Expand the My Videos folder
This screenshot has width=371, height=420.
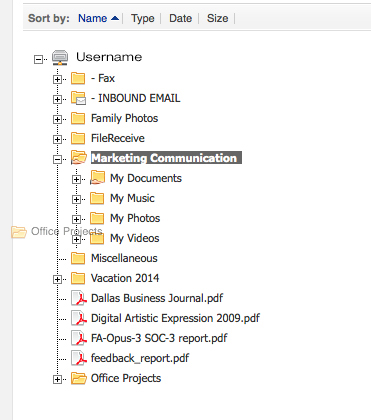pyautogui.click(x=76, y=239)
